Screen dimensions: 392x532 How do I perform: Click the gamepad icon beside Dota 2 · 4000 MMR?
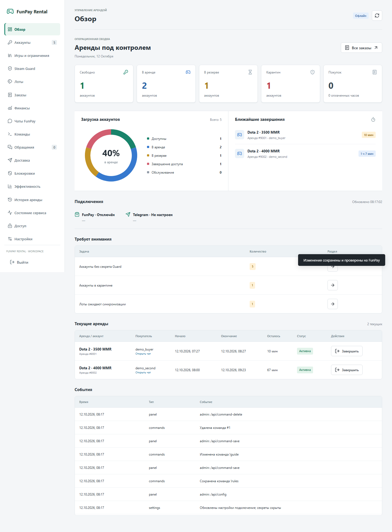pyautogui.click(x=240, y=153)
